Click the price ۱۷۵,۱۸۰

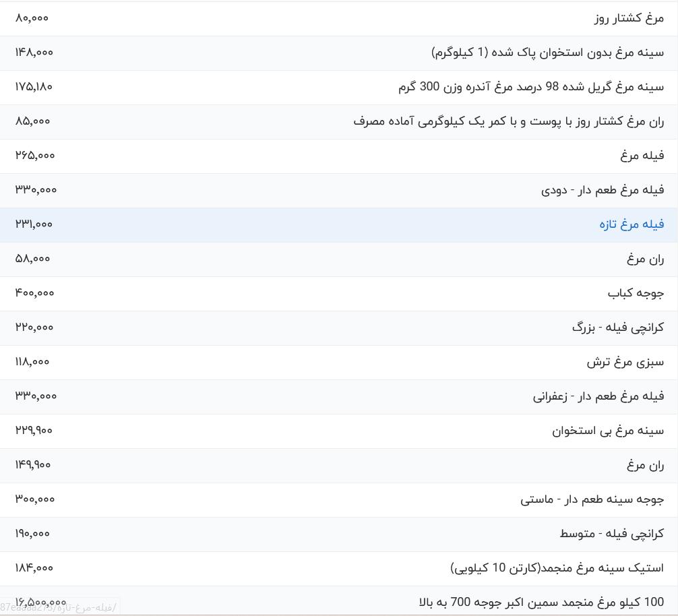34,87
